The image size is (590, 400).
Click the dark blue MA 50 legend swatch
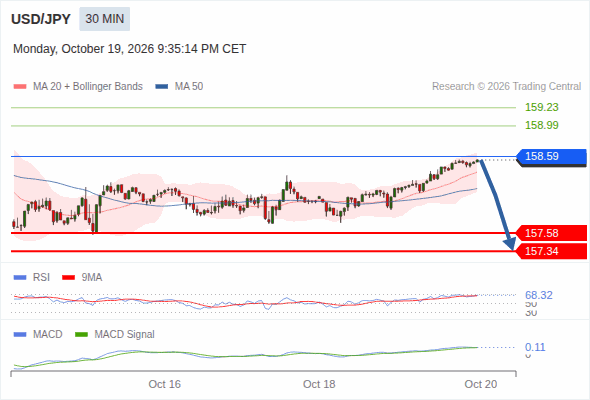click(162, 87)
